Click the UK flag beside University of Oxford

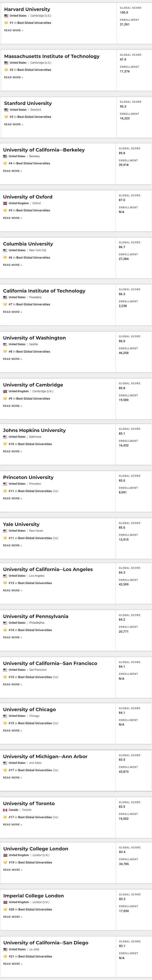5,203
